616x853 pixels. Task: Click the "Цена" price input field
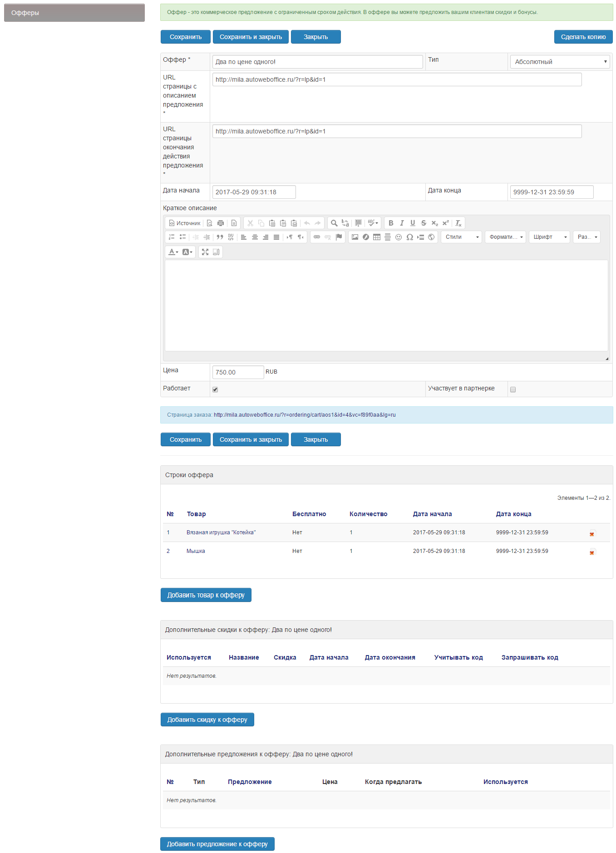pos(238,372)
